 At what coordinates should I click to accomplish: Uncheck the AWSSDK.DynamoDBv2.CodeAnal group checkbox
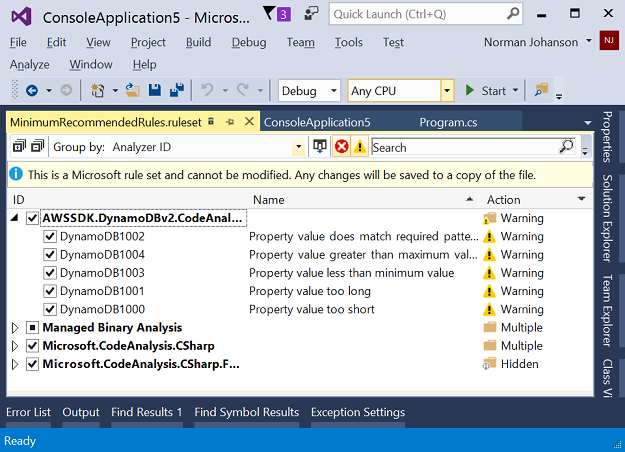(x=32, y=218)
